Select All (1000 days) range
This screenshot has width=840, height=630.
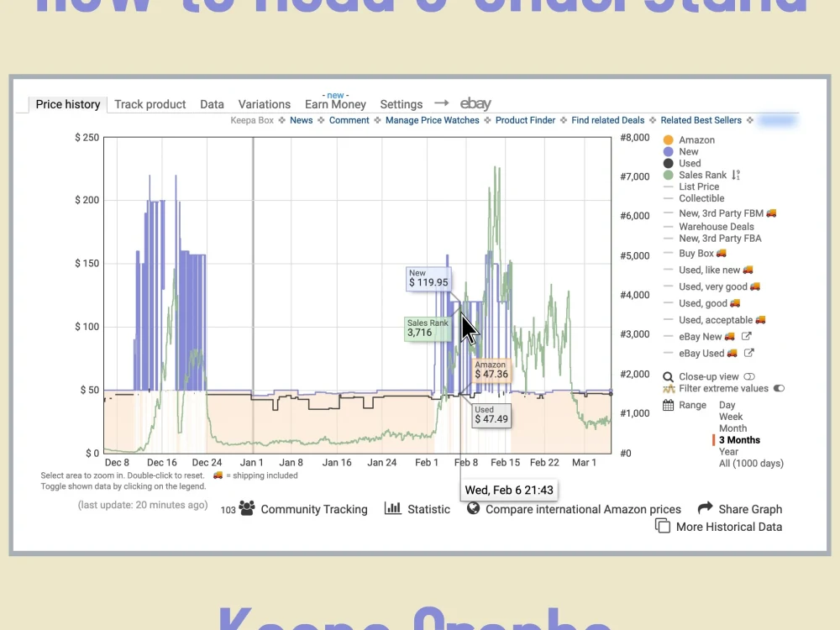[751, 464]
